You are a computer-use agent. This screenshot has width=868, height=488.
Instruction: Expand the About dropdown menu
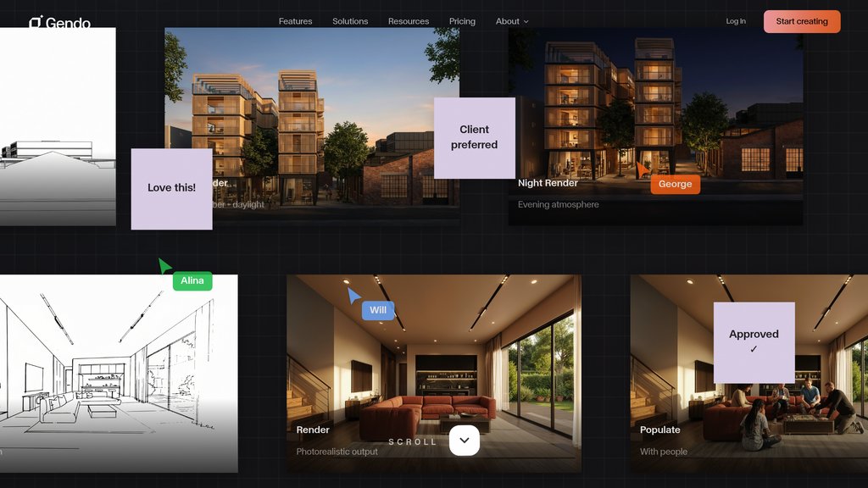click(x=511, y=21)
